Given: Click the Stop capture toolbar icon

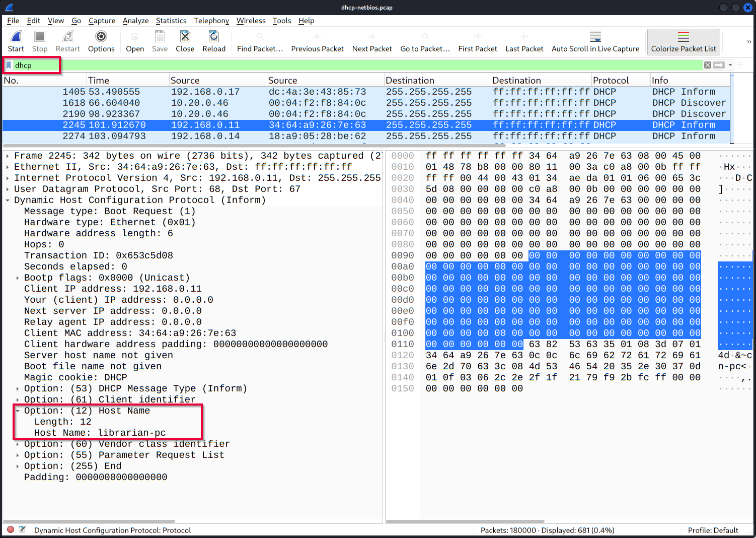Looking at the screenshot, I should click(40, 41).
